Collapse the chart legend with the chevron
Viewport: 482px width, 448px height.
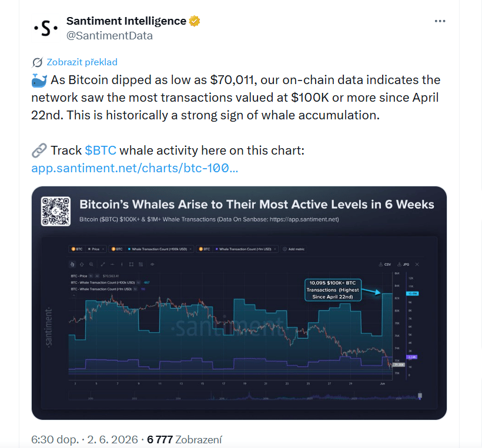point(74,296)
